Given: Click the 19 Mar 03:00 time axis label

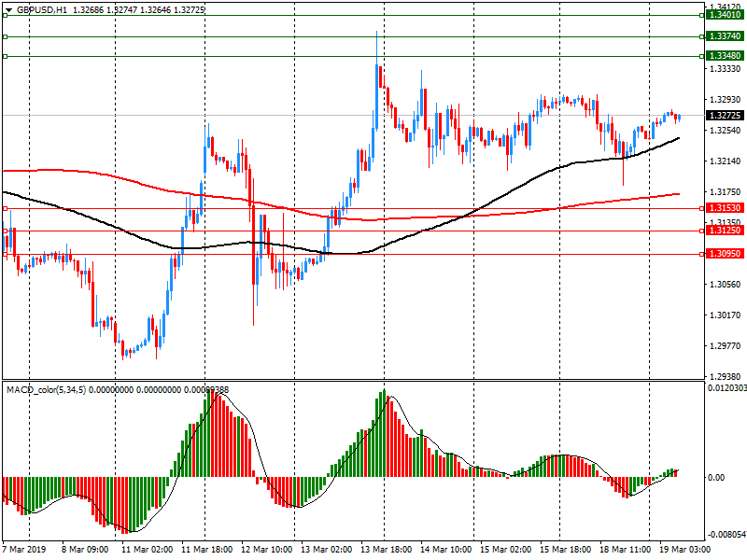Looking at the screenshot, I should pyautogui.click(x=682, y=551).
